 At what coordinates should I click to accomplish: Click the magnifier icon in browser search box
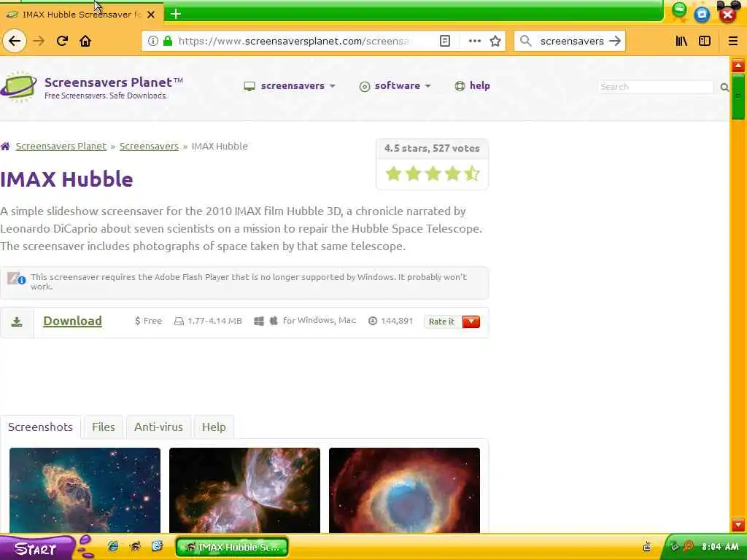[x=525, y=41]
